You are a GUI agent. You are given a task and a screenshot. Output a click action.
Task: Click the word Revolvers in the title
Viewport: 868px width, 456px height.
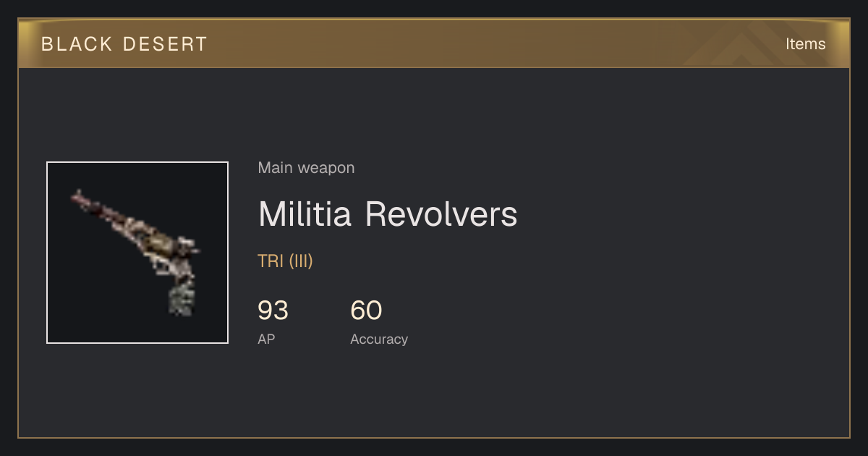pos(441,214)
